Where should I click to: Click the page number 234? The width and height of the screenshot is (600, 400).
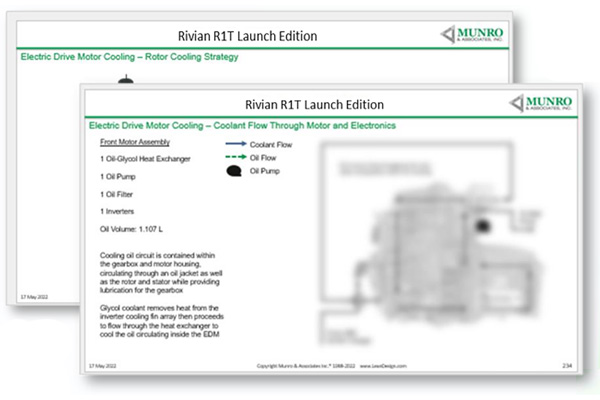pyautogui.click(x=567, y=366)
